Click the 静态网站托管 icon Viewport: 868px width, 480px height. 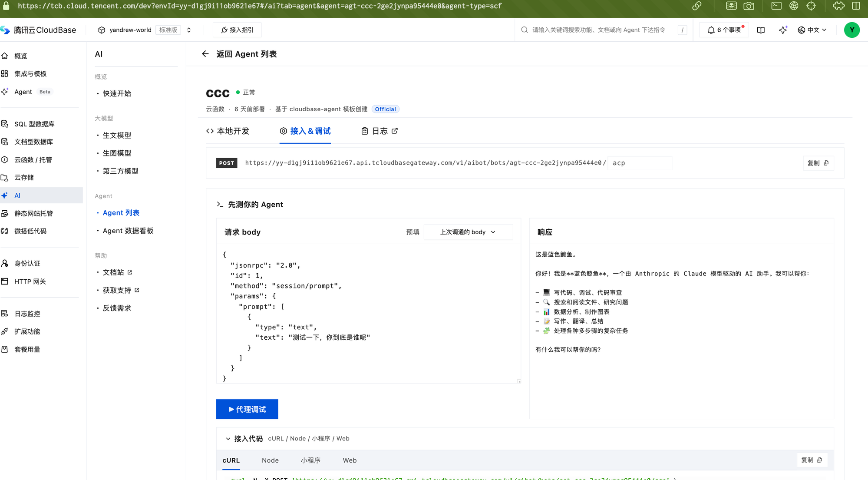(5, 213)
